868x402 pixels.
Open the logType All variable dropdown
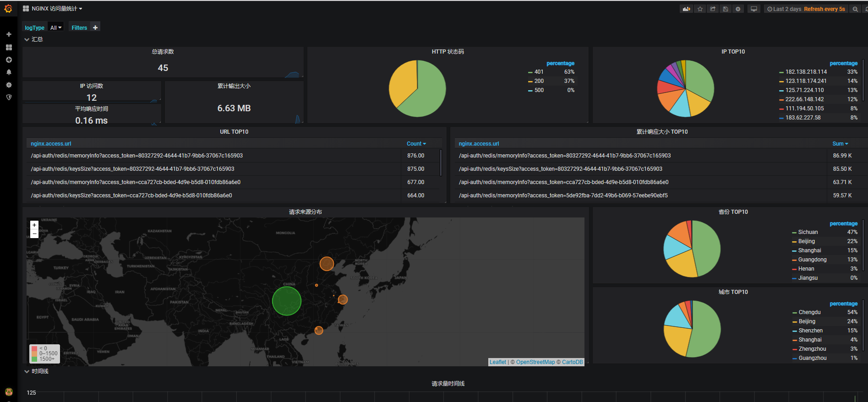pos(56,27)
